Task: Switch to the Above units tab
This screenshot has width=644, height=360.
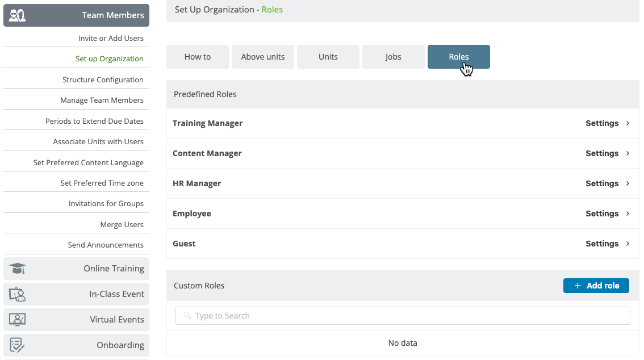Action: (262, 56)
